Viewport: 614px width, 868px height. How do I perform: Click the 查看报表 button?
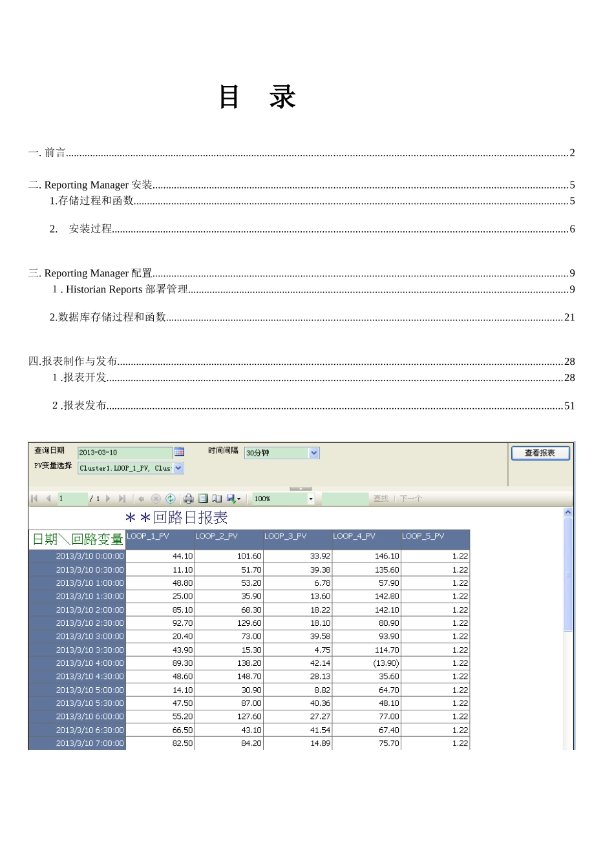click(540, 453)
